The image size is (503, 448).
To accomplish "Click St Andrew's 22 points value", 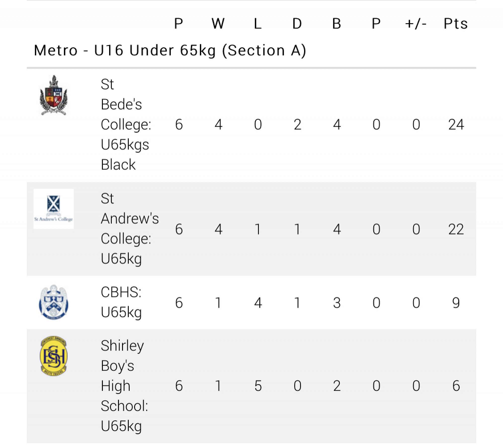I will pyautogui.click(x=456, y=229).
